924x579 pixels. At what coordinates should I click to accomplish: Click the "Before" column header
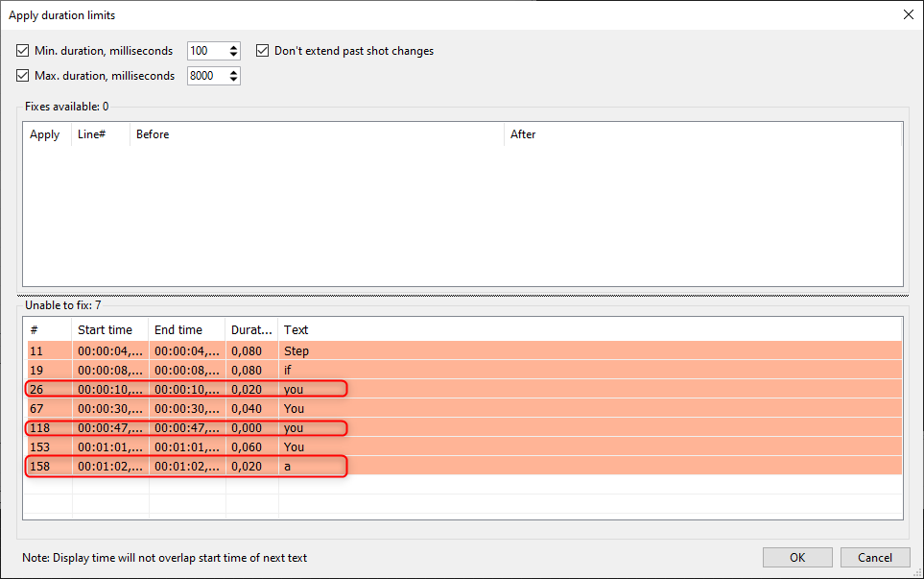pos(152,134)
